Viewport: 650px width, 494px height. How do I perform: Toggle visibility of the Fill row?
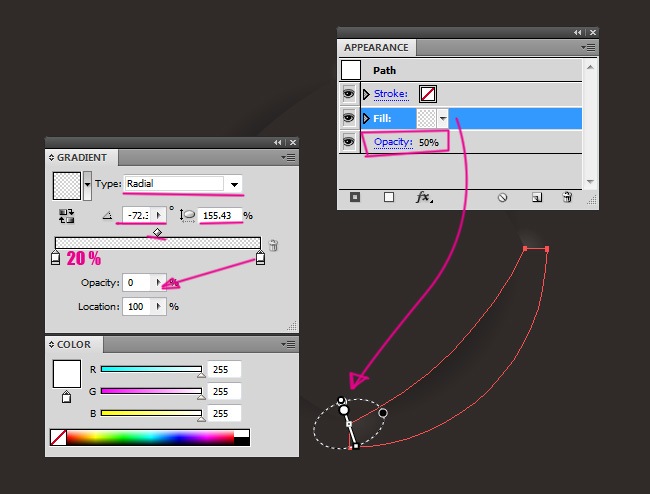tap(349, 119)
